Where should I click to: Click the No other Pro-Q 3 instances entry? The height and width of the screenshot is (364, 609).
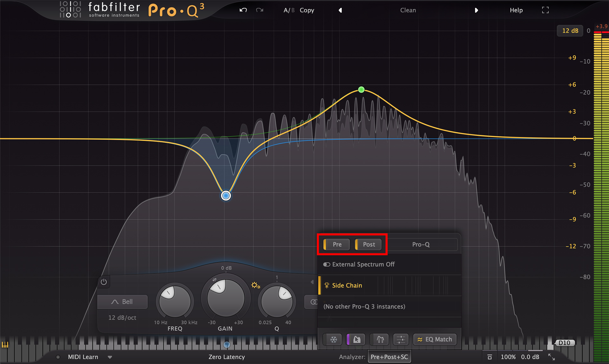(389, 306)
